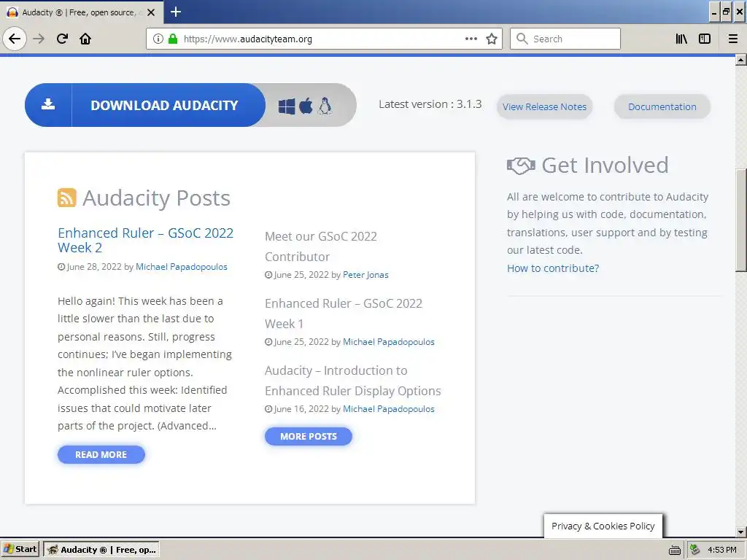Choose the Linux penguin download icon
Viewport: 747px width, 560px height.
325,106
